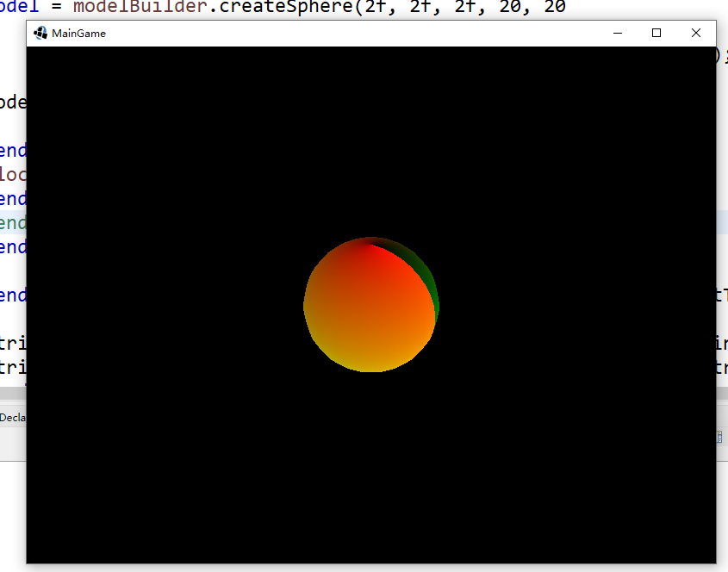Close the MainGame window

pyautogui.click(x=696, y=33)
